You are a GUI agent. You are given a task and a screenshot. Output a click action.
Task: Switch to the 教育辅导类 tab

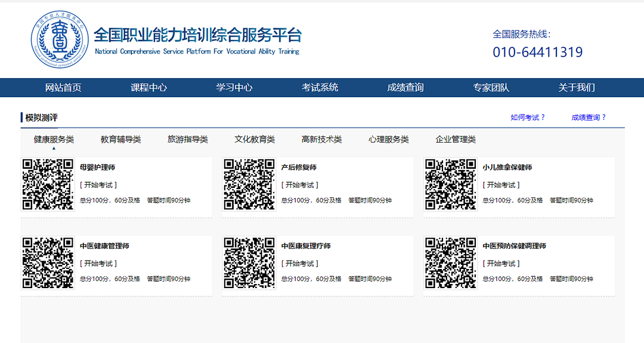click(120, 139)
